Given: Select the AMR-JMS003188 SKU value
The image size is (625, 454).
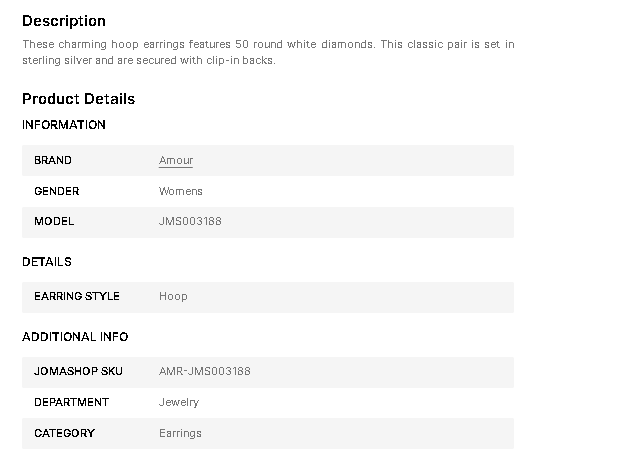Looking at the screenshot, I should tap(205, 371).
